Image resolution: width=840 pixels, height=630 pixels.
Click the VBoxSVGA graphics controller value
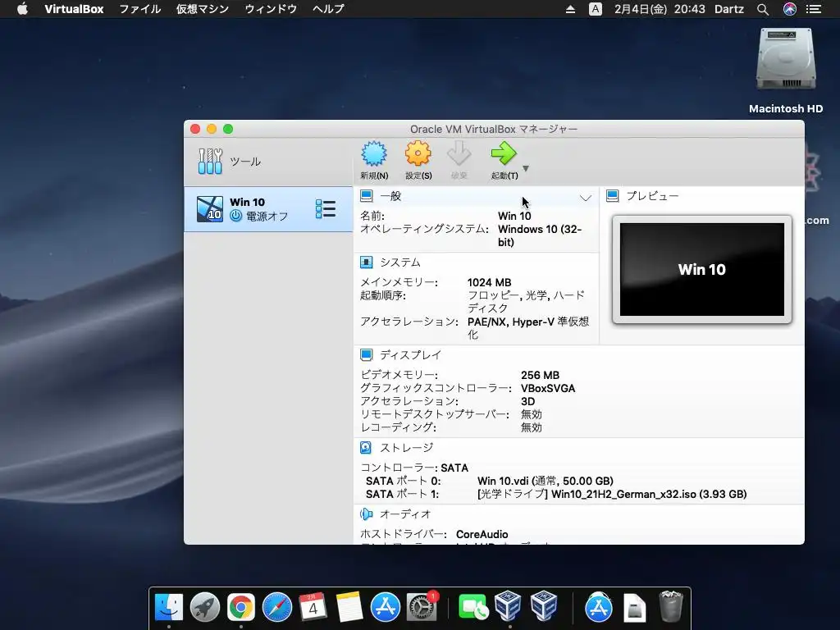548,388
